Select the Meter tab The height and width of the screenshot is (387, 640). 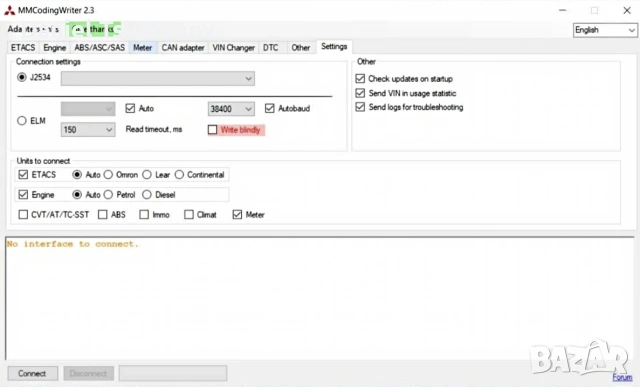pos(142,48)
